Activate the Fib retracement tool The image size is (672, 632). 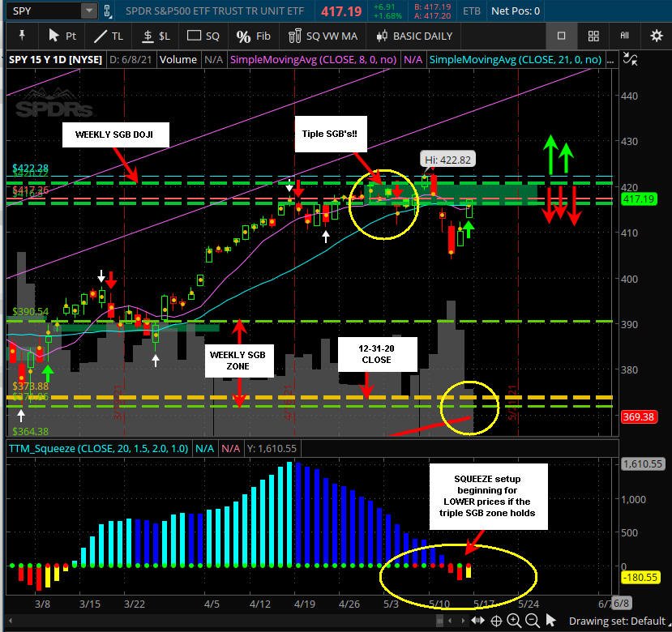click(x=253, y=36)
